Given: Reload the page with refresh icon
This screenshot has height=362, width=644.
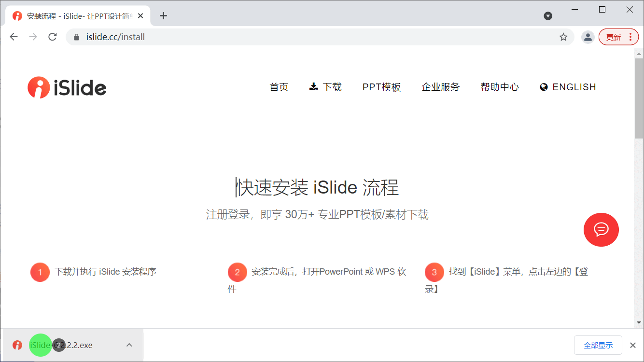Looking at the screenshot, I should point(53,37).
